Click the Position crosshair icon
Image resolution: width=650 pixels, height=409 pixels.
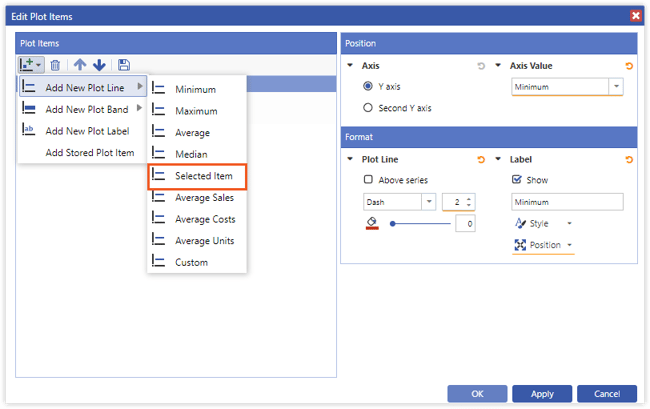point(520,245)
